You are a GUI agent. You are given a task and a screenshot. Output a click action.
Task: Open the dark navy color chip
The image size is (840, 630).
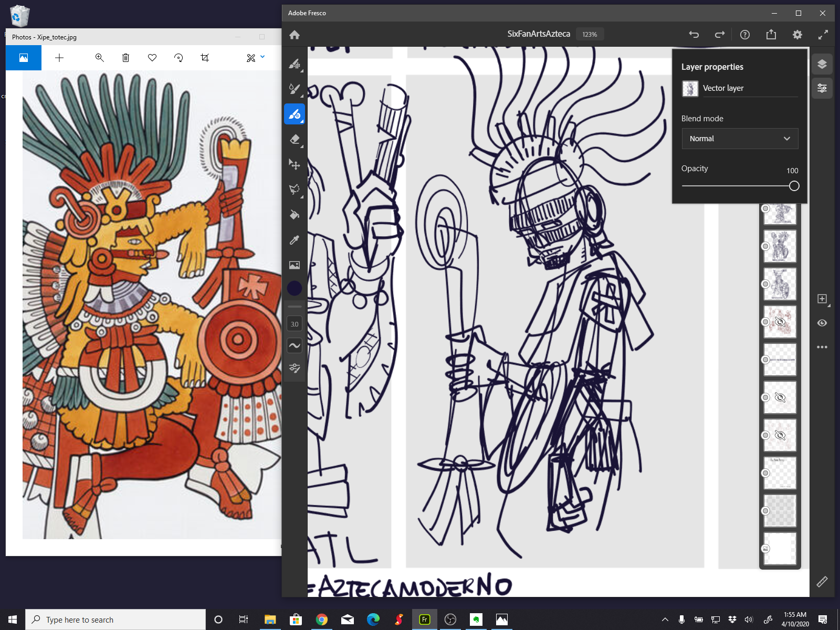coord(295,288)
